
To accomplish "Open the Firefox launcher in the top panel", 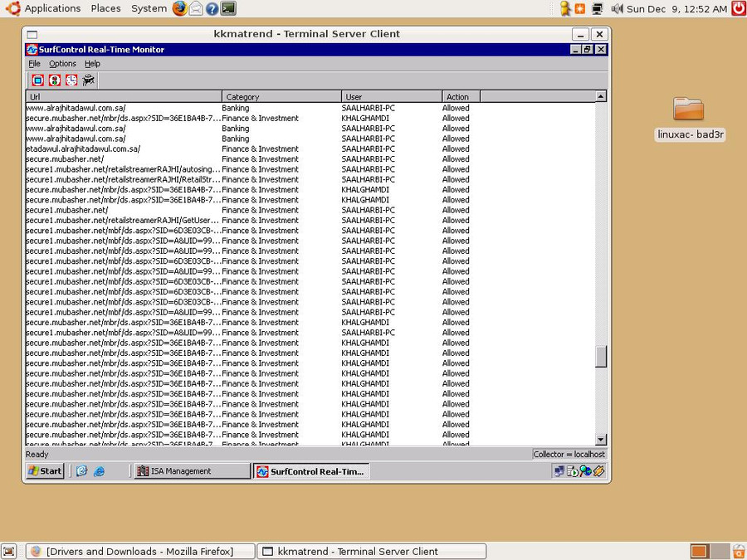I will point(179,8).
